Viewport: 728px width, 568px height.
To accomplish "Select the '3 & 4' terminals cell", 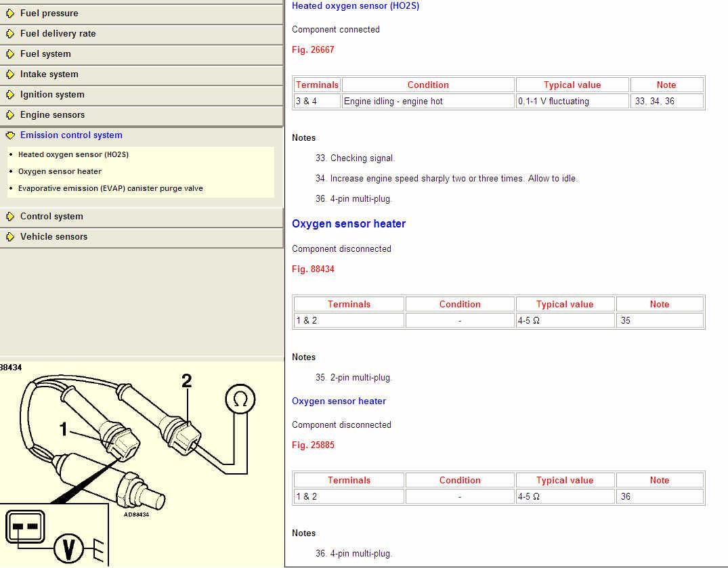I will tap(318, 101).
